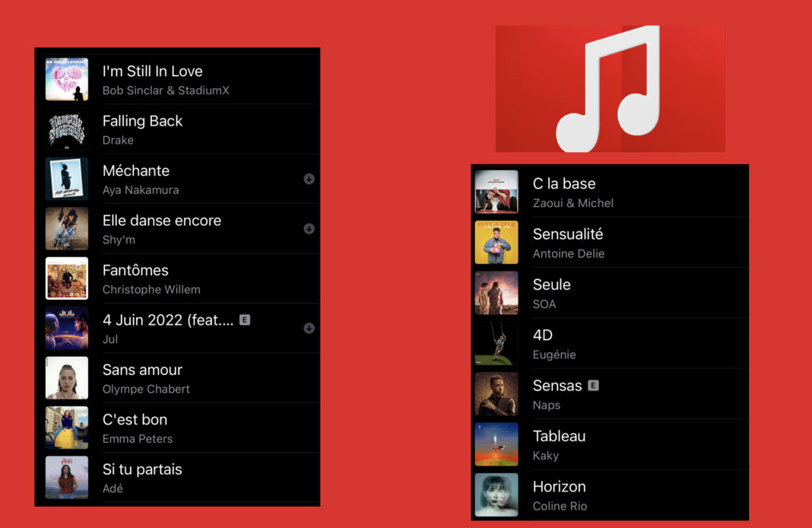Image resolution: width=812 pixels, height=528 pixels.
Task: Click the artist name SOA
Action: (544, 304)
